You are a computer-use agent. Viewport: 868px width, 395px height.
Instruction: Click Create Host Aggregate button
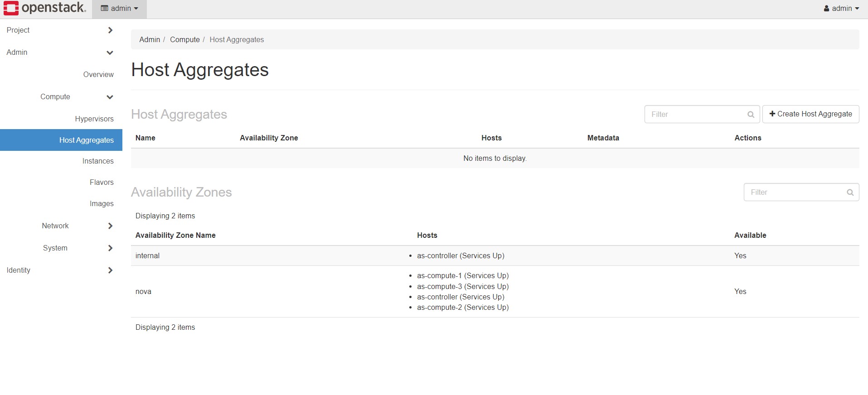pyautogui.click(x=810, y=114)
